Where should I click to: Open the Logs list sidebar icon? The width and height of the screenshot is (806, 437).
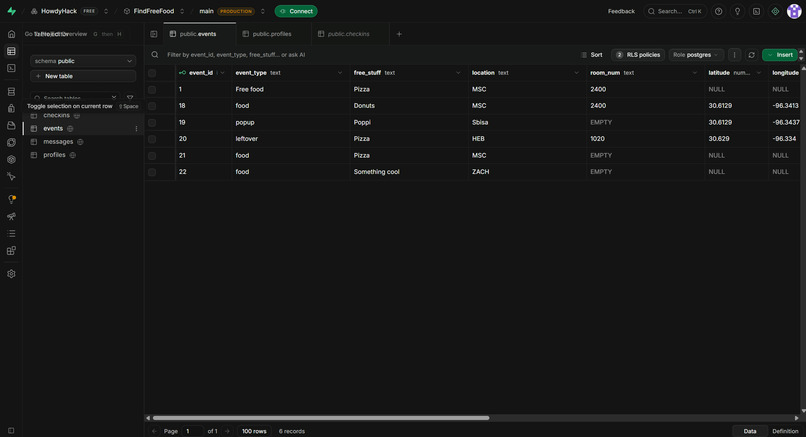click(11, 233)
